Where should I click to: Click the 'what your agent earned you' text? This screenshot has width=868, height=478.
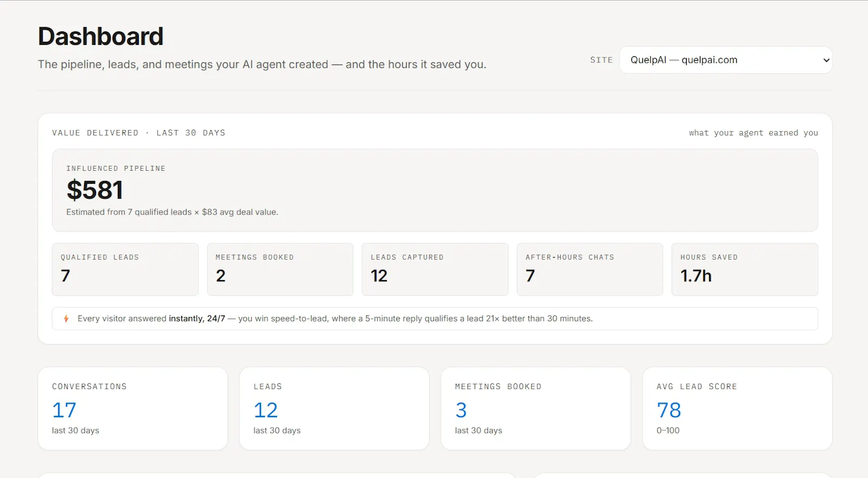coord(754,133)
